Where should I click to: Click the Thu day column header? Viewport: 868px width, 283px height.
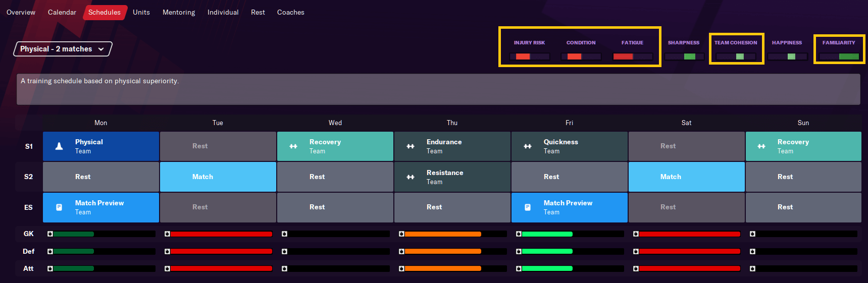click(452, 123)
